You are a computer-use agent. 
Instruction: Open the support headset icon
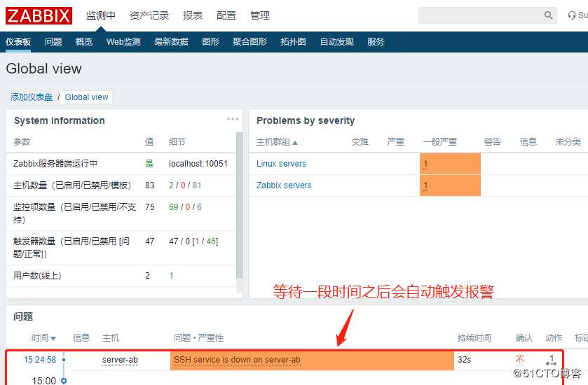(571, 15)
